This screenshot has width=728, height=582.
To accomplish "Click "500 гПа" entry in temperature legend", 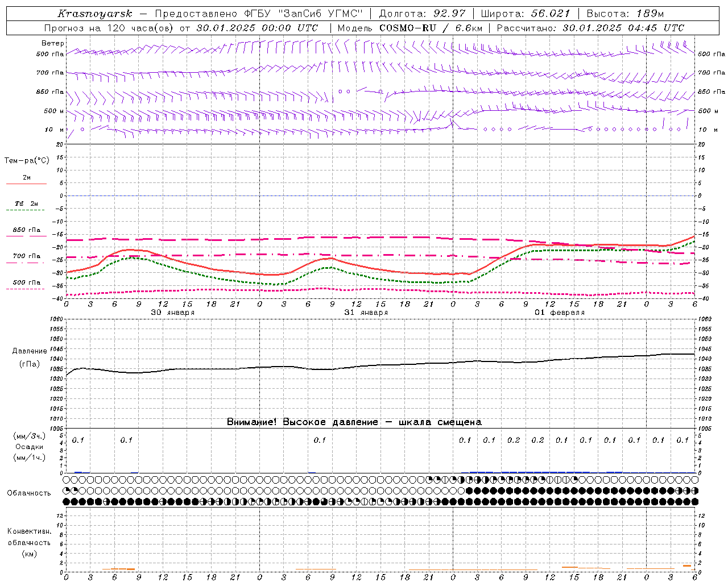I will [27, 282].
